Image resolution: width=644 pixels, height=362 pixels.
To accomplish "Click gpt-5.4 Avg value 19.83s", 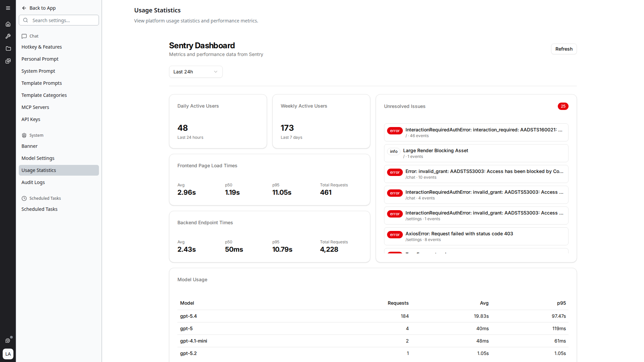I will pyautogui.click(x=481, y=316).
